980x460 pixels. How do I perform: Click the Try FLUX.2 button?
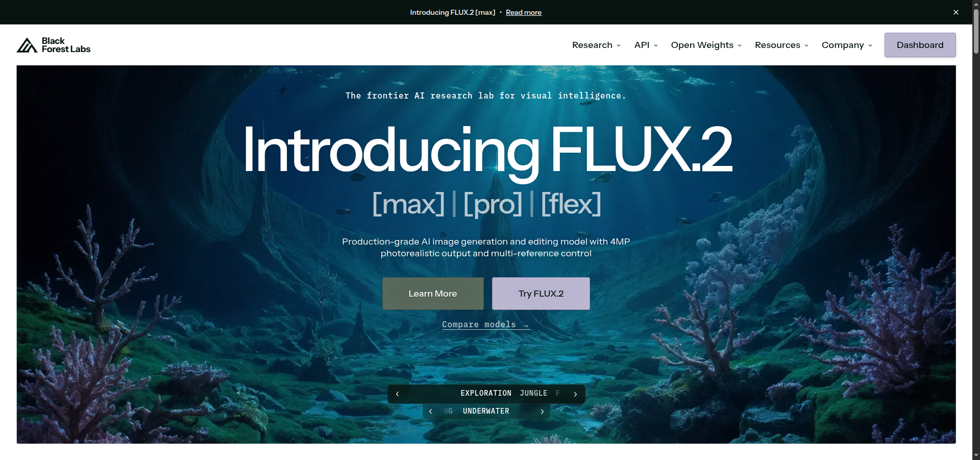pyautogui.click(x=541, y=294)
